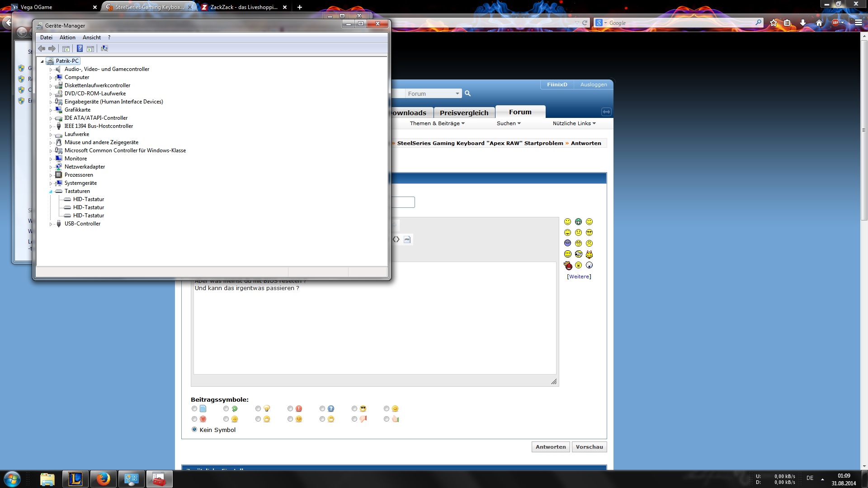Open the Aktion menu
868x488 pixels.
pyautogui.click(x=67, y=38)
